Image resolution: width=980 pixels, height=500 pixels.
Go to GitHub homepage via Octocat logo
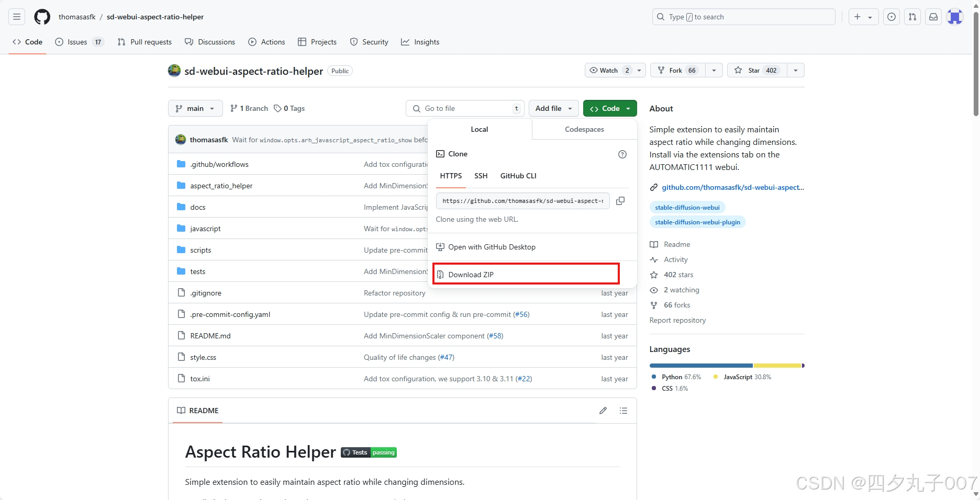tap(42, 17)
